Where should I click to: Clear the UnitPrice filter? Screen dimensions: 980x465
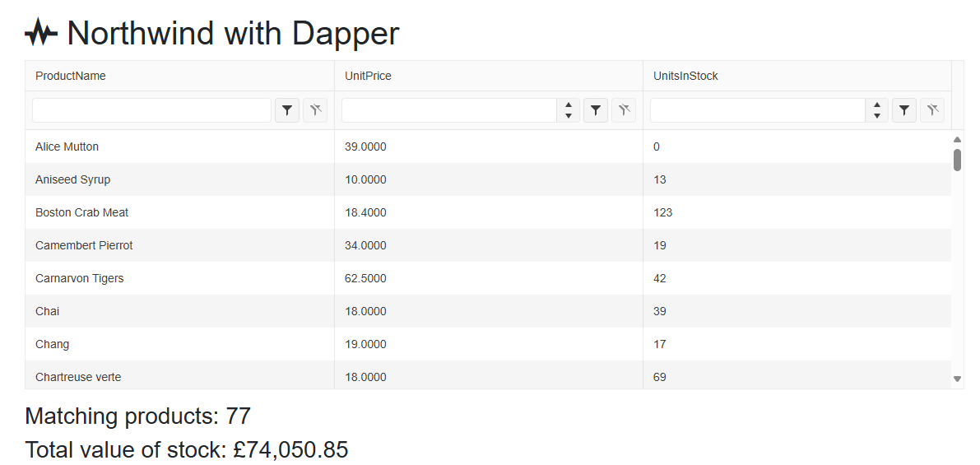coord(624,110)
